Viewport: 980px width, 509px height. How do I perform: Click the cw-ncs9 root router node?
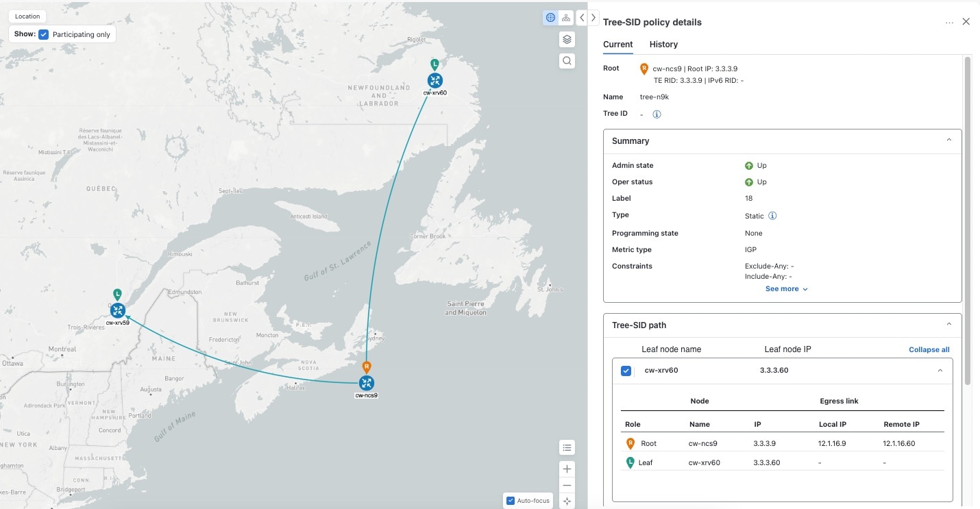(367, 383)
